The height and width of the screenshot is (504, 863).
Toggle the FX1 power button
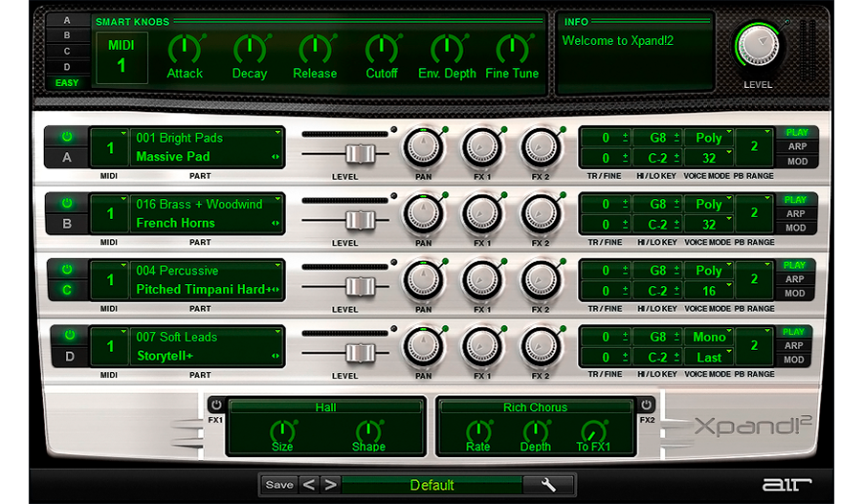(215, 405)
